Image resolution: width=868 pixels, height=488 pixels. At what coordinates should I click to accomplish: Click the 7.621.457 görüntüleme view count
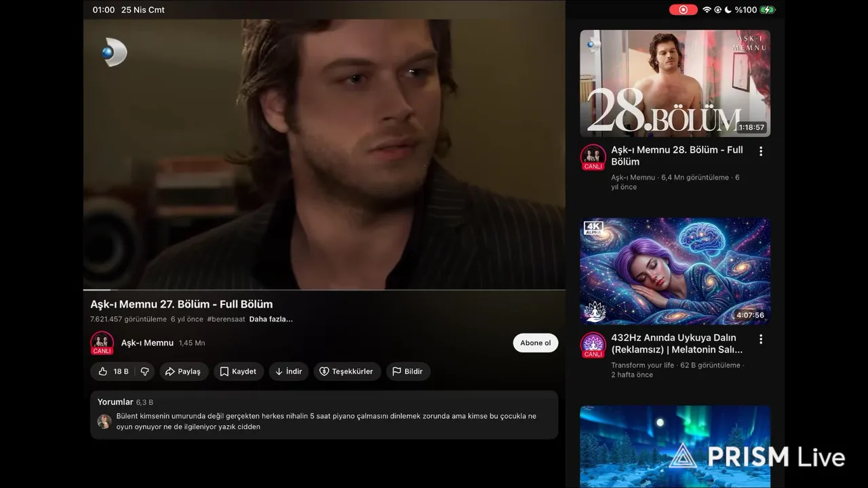click(x=128, y=319)
